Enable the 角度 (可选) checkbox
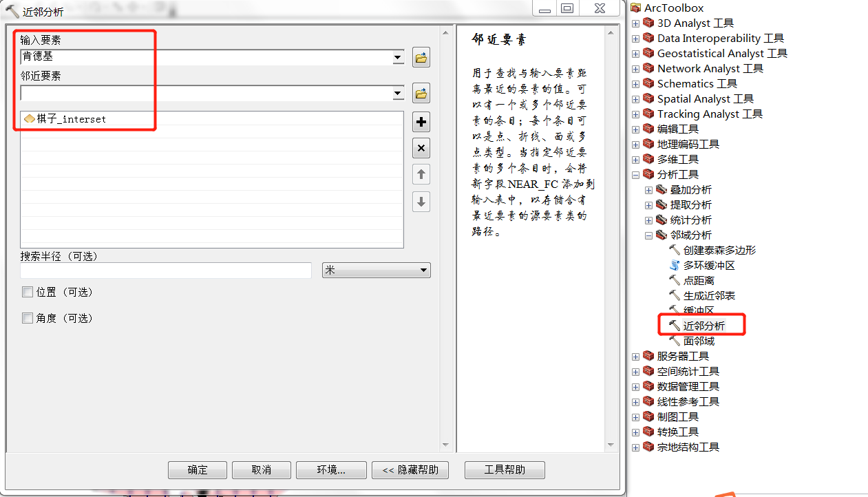868x497 pixels. click(28, 318)
